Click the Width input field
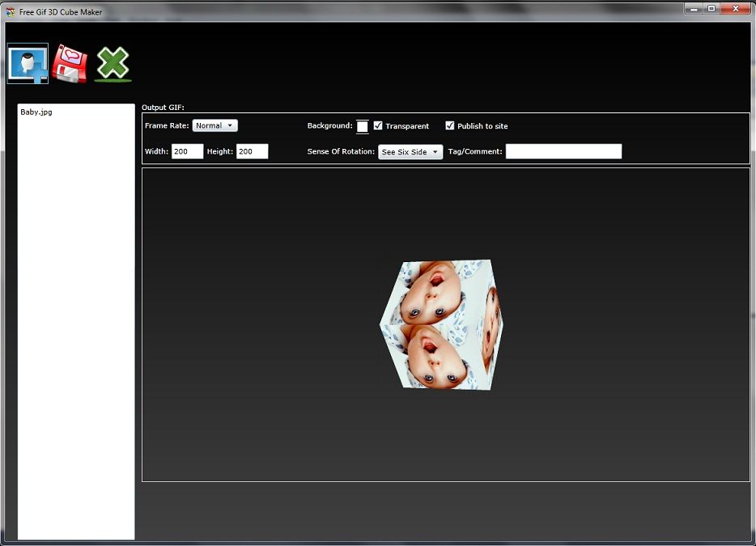The height and width of the screenshot is (546, 756). pyautogui.click(x=188, y=151)
